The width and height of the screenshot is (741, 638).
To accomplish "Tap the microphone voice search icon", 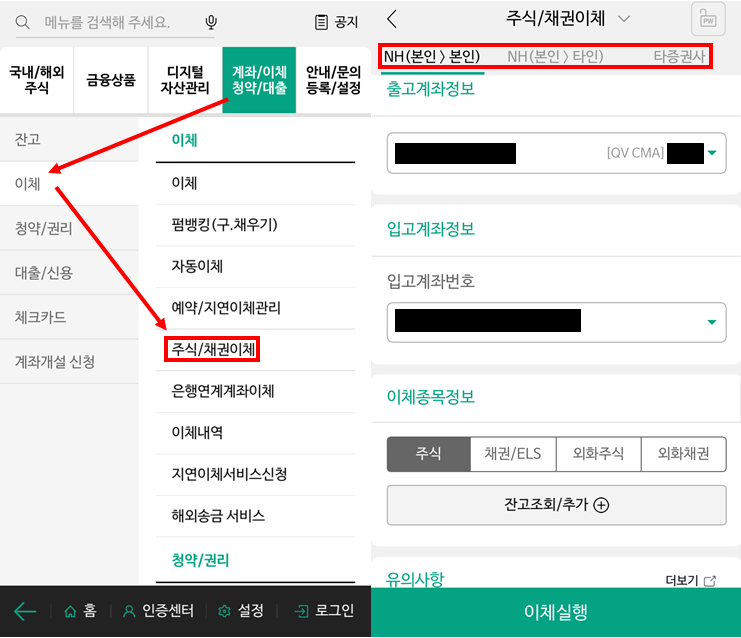I will point(211,22).
